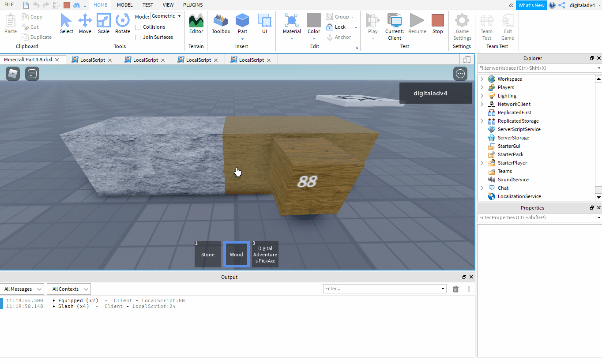Select the Stone hotbar slot

(x=208, y=254)
